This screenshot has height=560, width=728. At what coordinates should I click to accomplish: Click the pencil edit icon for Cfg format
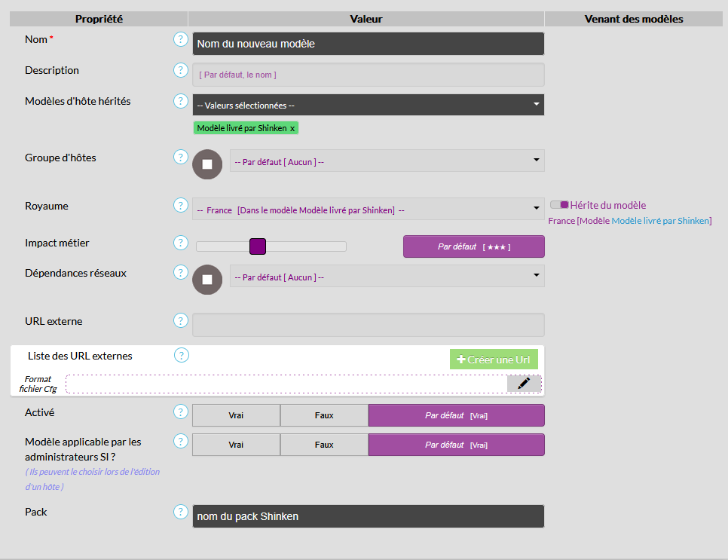(x=524, y=384)
